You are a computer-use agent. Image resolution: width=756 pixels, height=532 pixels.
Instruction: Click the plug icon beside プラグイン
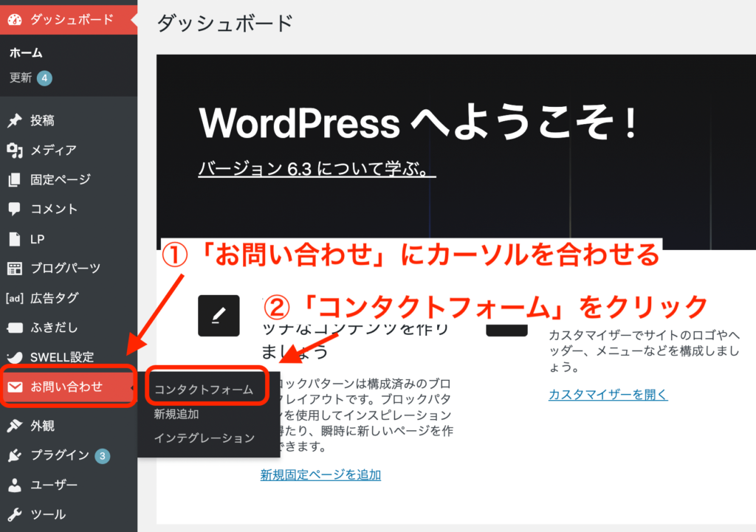coord(15,455)
